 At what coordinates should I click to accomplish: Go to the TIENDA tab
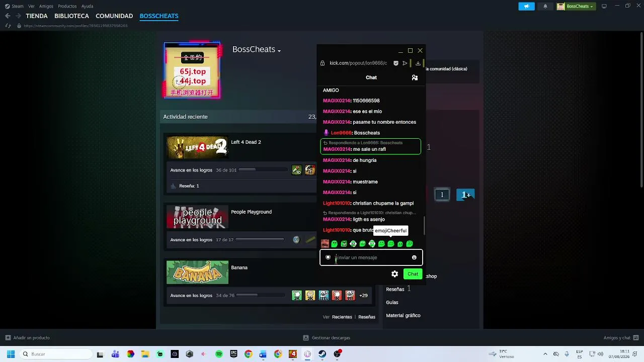click(37, 16)
